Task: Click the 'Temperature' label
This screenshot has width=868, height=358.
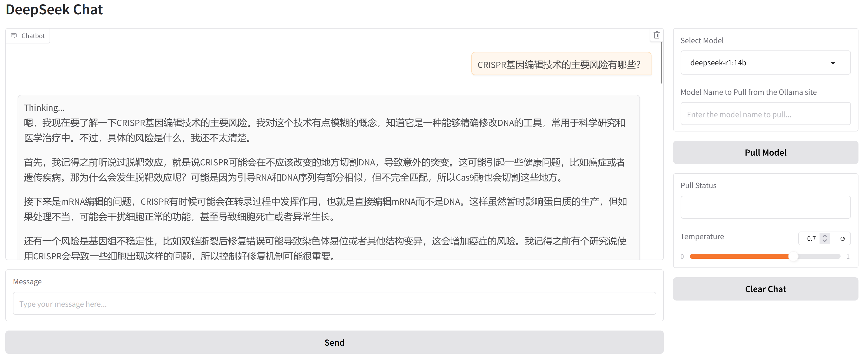Action: pyautogui.click(x=702, y=237)
